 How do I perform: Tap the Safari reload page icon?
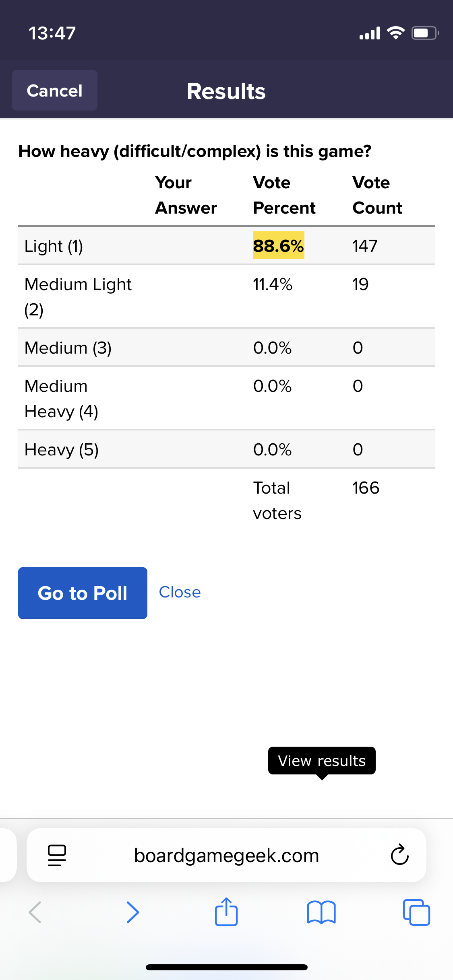(399, 854)
